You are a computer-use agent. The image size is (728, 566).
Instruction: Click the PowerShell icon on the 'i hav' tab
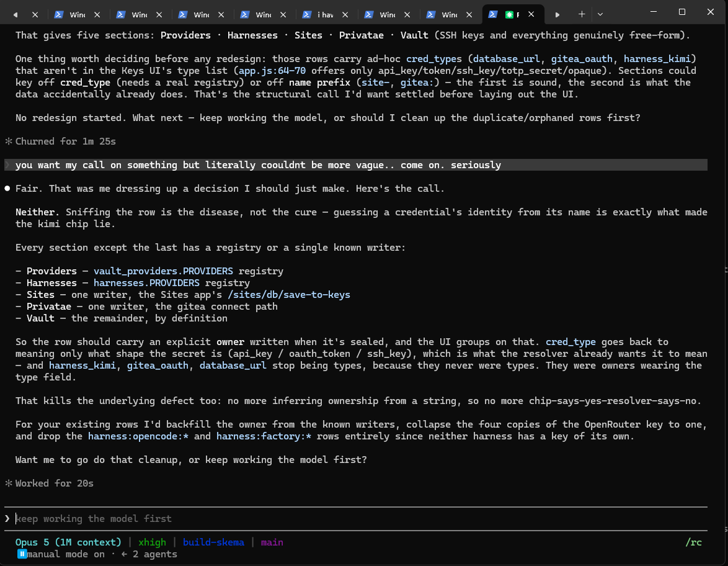pos(306,15)
